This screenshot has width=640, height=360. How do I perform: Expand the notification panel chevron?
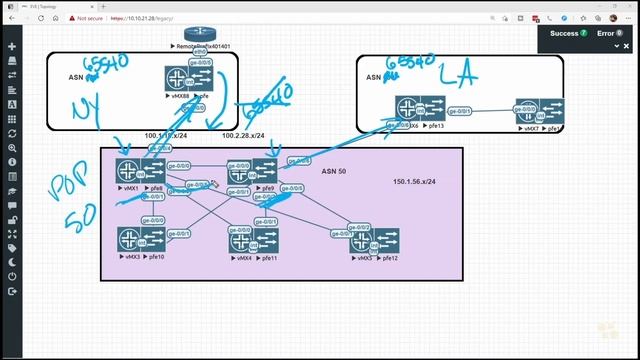tap(617, 46)
